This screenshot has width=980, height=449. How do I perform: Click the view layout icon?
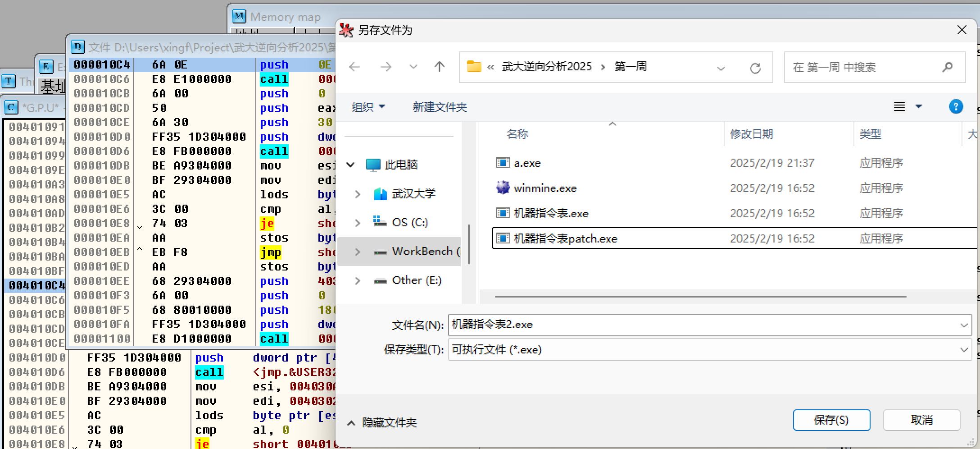point(899,107)
